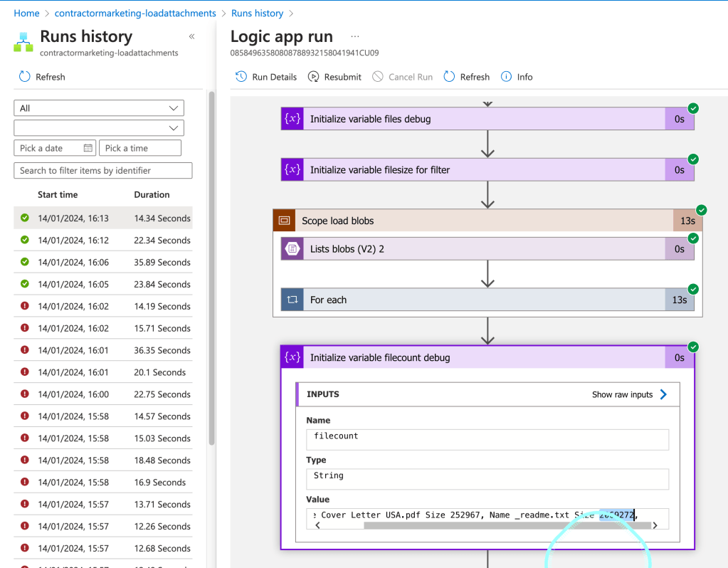The height and width of the screenshot is (568, 728).
Task: Select the failed run lasting 14.19 Seconds
Action: click(103, 306)
